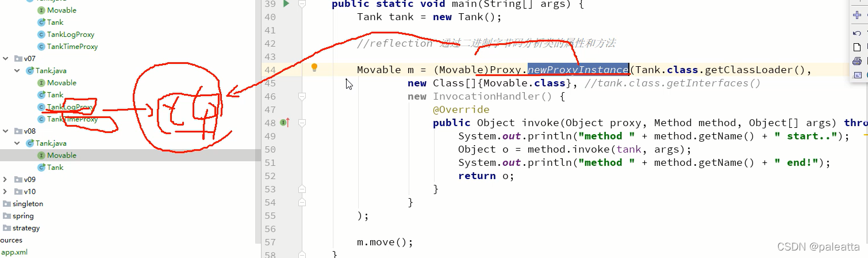Expand the v09 package node
Image resolution: width=868 pixels, height=258 pixels.
tap(6, 179)
